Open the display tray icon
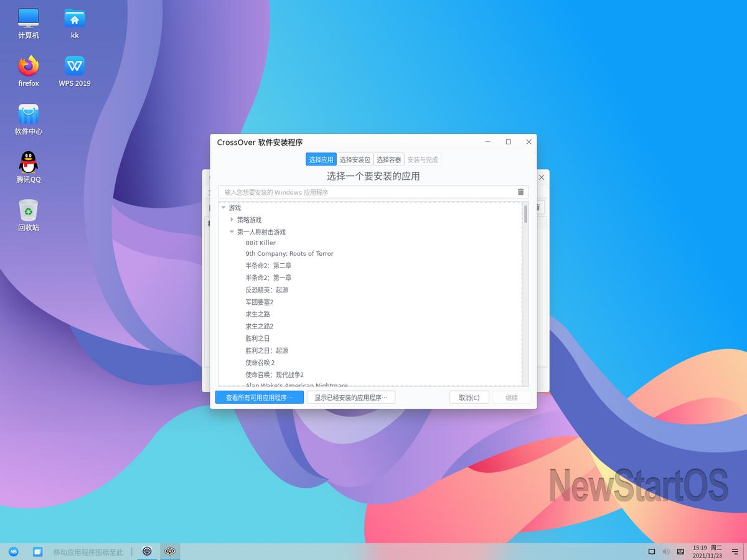The height and width of the screenshot is (560, 747). [x=652, y=552]
